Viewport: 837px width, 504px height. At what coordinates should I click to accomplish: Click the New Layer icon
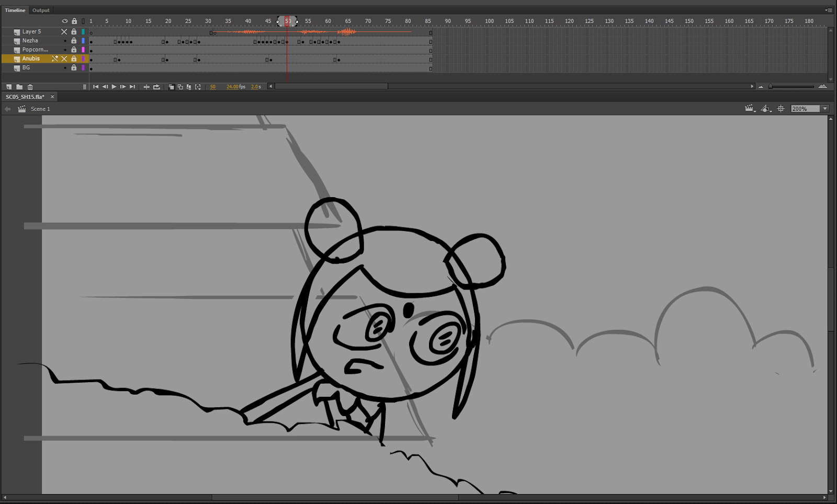pyautogui.click(x=9, y=87)
